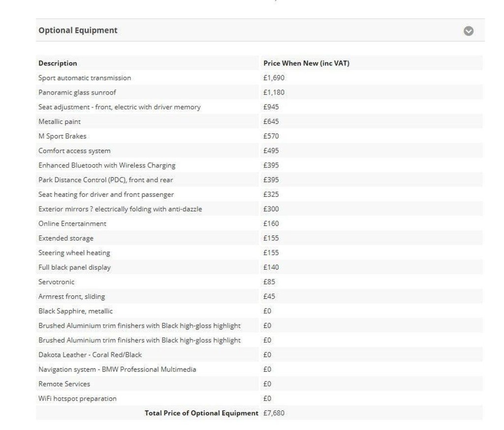Collapse the Optional Equipment section chevron
504x430 pixels.
pos(469,31)
